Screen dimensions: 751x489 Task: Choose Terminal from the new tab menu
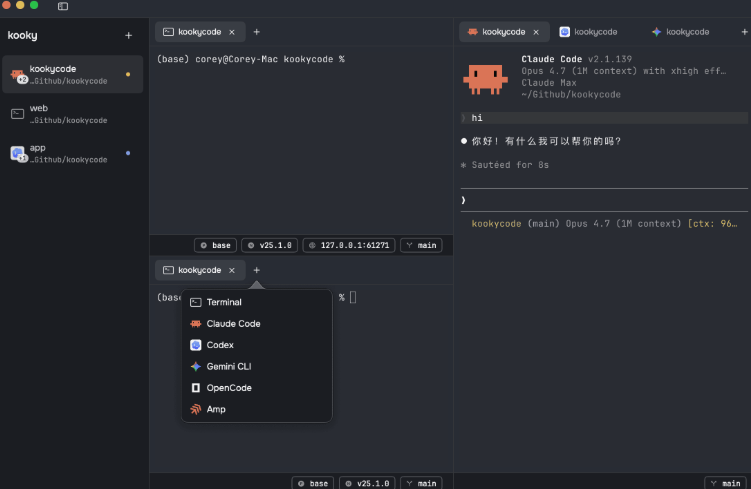tap(257, 302)
